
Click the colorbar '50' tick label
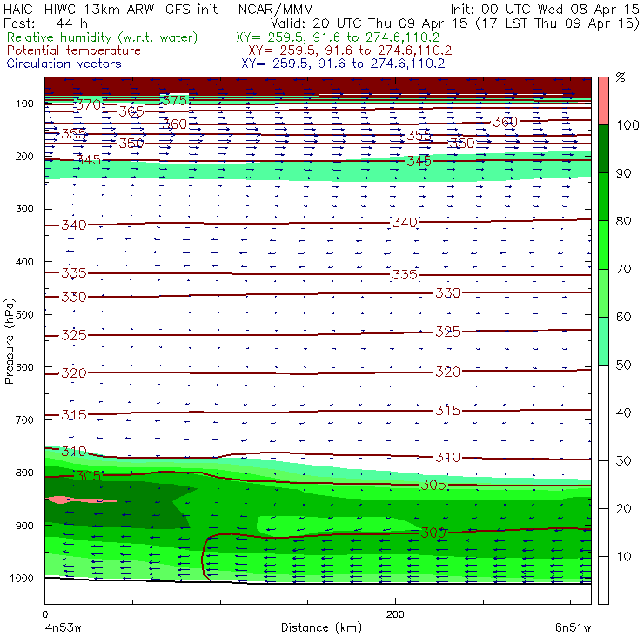pos(623,366)
